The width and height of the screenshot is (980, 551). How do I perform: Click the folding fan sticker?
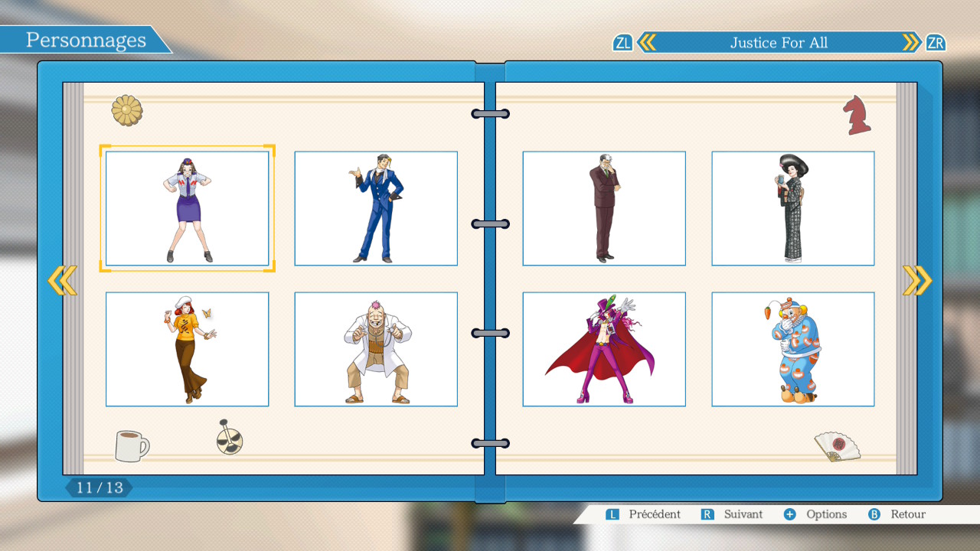tap(836, 446)
